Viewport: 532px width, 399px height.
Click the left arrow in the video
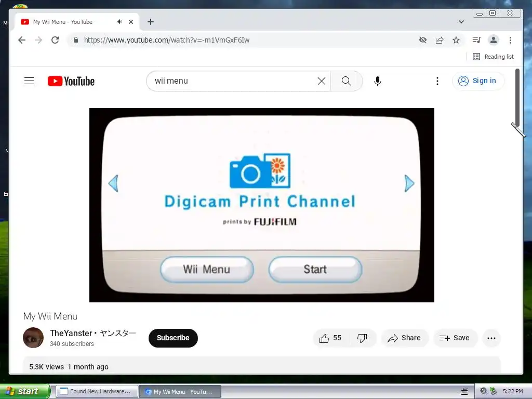coord(113,183)
